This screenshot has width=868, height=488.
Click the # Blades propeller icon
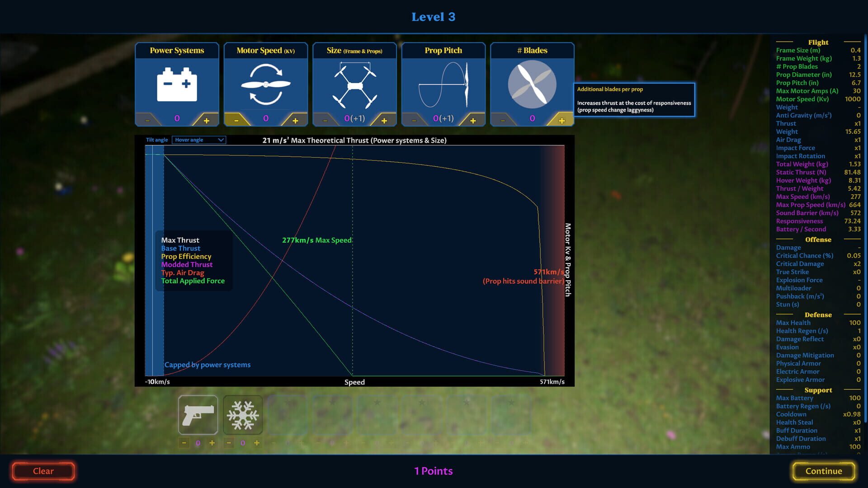point(532,84)
